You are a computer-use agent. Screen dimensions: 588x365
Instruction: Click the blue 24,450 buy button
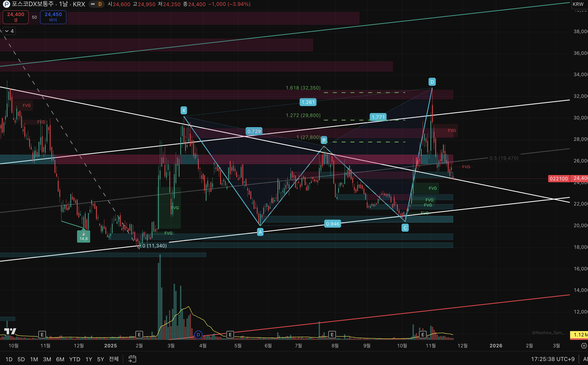point(53,17)
